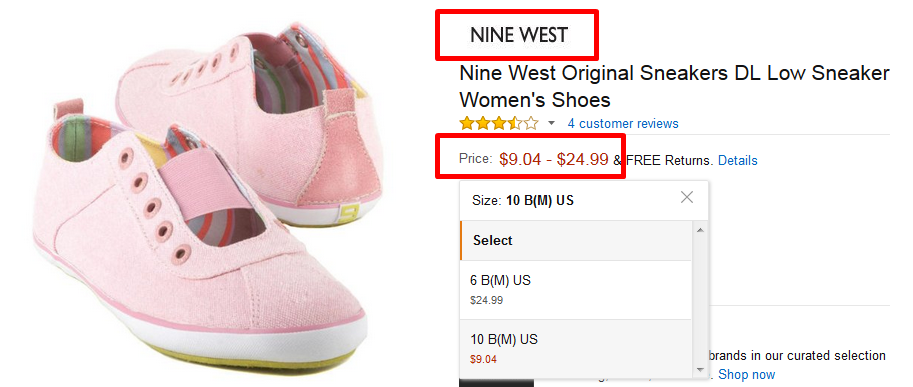Close the size selection popup
Screen dimensions: 913x387
tap(687, 198)
